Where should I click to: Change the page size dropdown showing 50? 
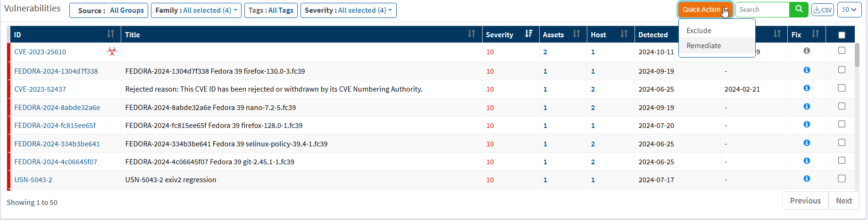click(x=849, y=10)
